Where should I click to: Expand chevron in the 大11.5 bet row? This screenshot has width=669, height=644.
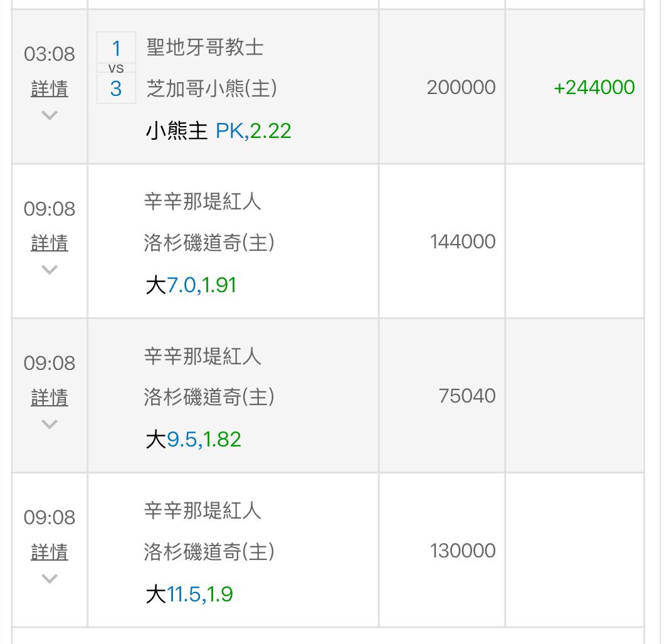point(50,578)
